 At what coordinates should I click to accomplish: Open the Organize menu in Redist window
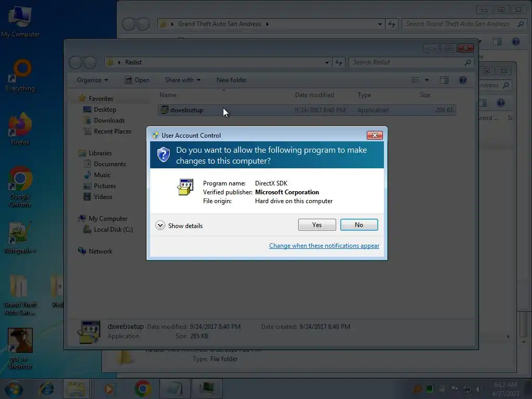click(x=92, y=80)
